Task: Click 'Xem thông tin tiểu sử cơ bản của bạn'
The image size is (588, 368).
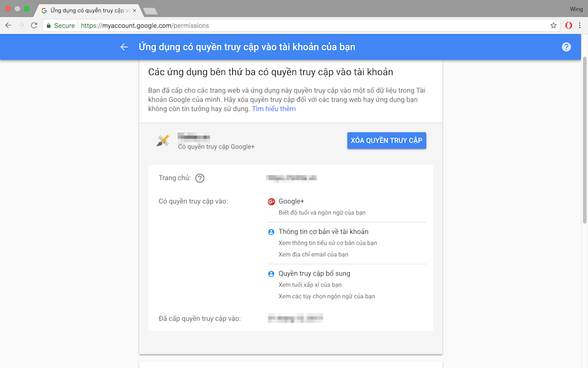Action: point(328,243)
